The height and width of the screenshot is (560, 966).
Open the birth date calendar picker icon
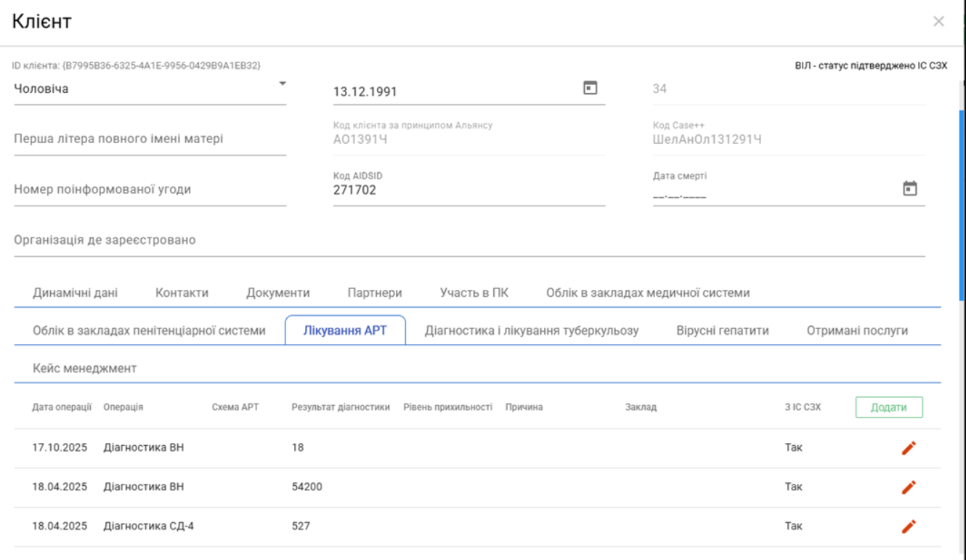pyautogui.click(x=590, y=88)
